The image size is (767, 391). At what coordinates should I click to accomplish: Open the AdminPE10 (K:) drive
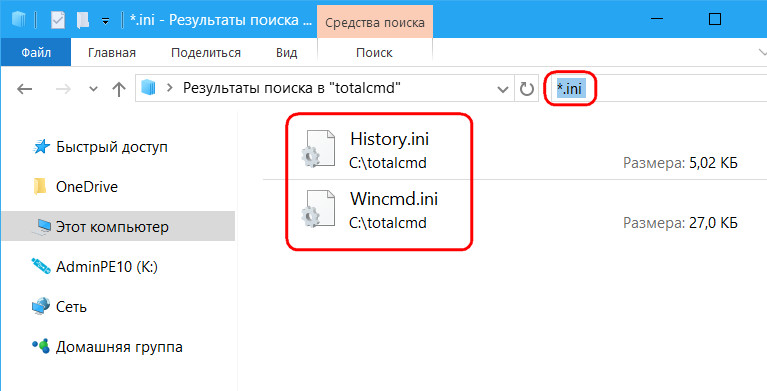107,267
